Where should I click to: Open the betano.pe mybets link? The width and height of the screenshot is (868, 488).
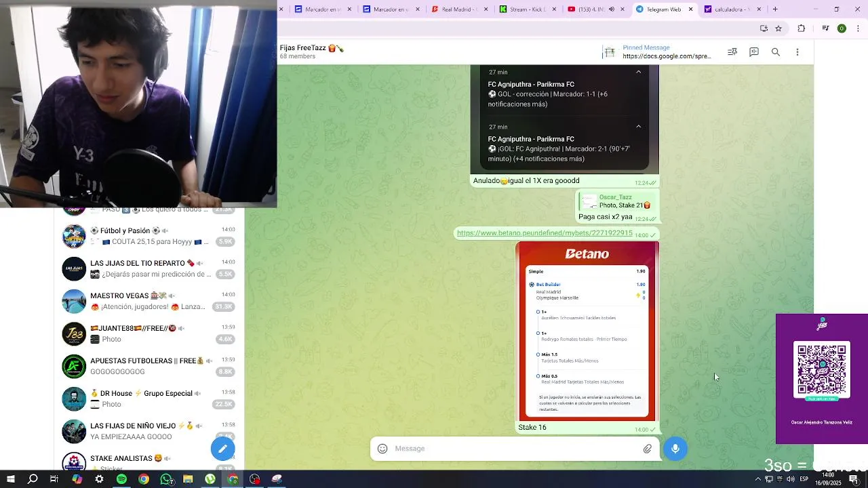(545, 233)
